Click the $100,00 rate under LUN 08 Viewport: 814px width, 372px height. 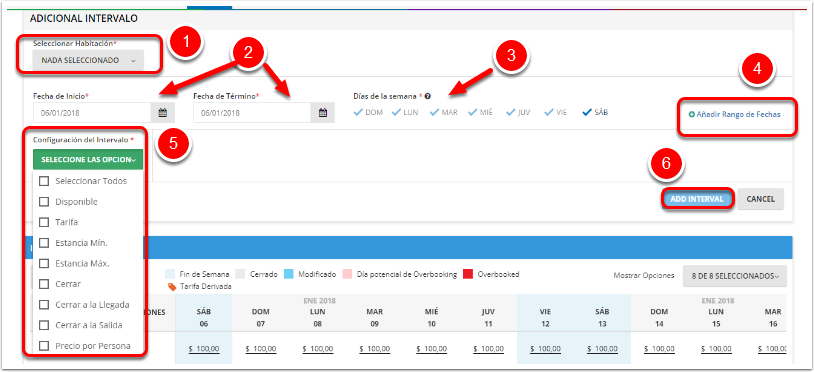pos(318,349)
